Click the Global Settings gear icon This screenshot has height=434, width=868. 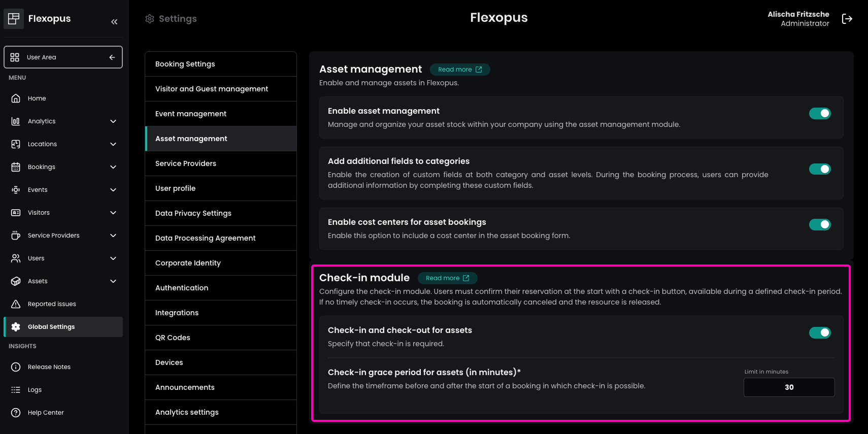(16, 327)
